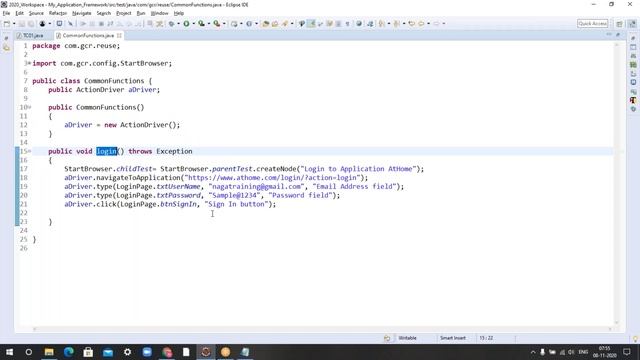This screenshot has height=360, width=640.
Task: Click the Search flashlight icon
Action: [x=285, y=24]
